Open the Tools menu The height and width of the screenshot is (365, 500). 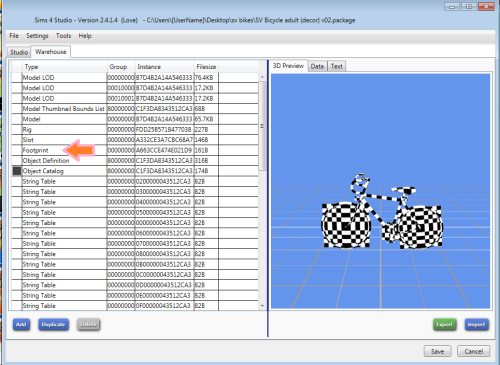(63, 36)
